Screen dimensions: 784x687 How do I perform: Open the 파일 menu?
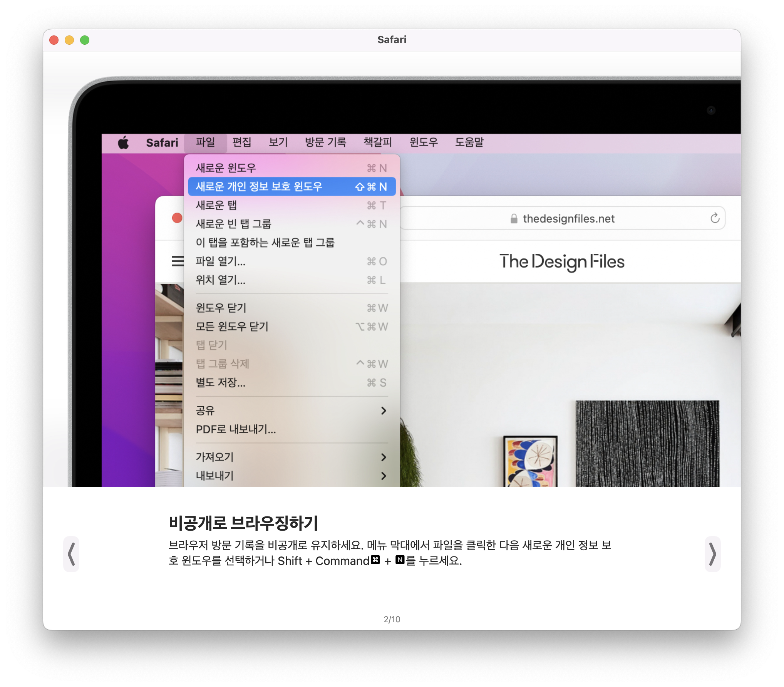click(x=205, y=142)
